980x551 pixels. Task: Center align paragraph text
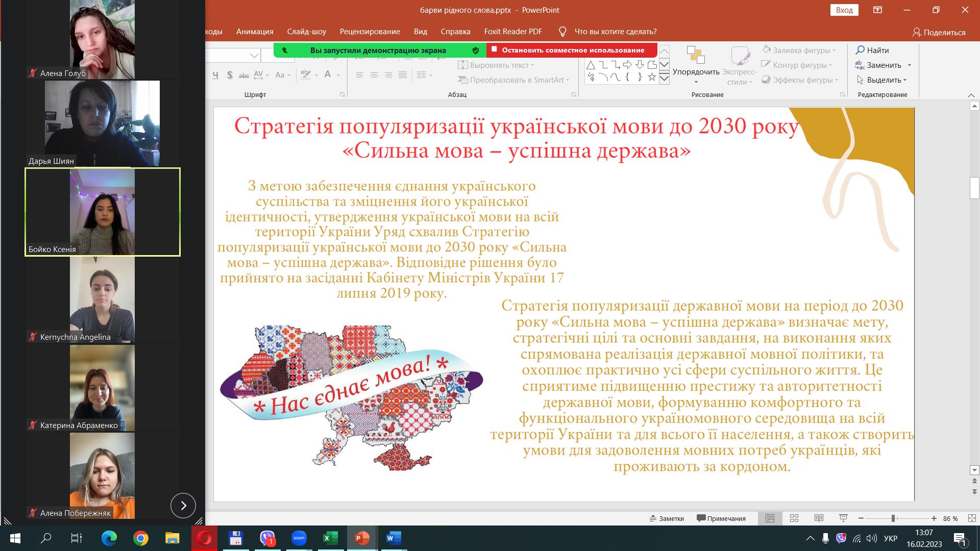(374, 75)
